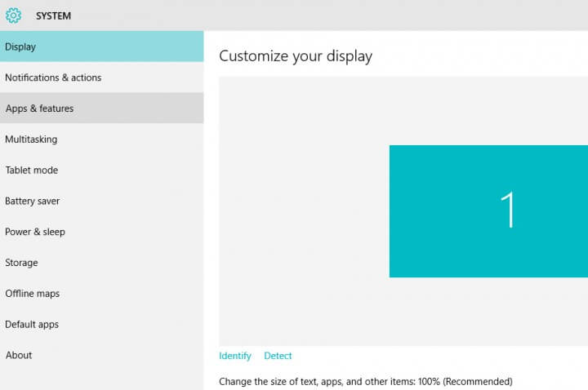Viewport: 588px width, 390px height.
Task: Go to Multitasking settings
Action: [x=101, y=139]
